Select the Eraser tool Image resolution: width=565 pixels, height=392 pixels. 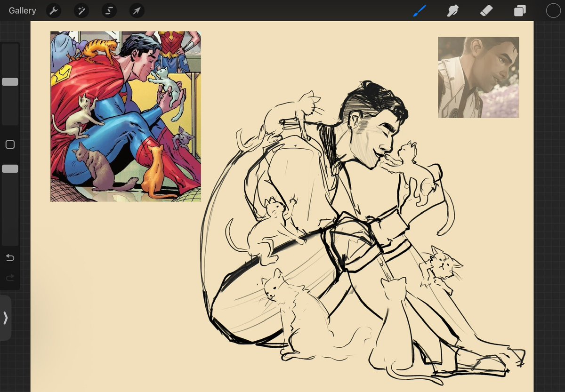[486, 11]
